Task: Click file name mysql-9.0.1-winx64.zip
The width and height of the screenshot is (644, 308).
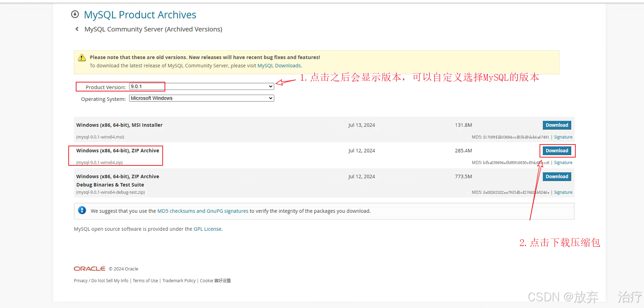Action: click(99, 163)
